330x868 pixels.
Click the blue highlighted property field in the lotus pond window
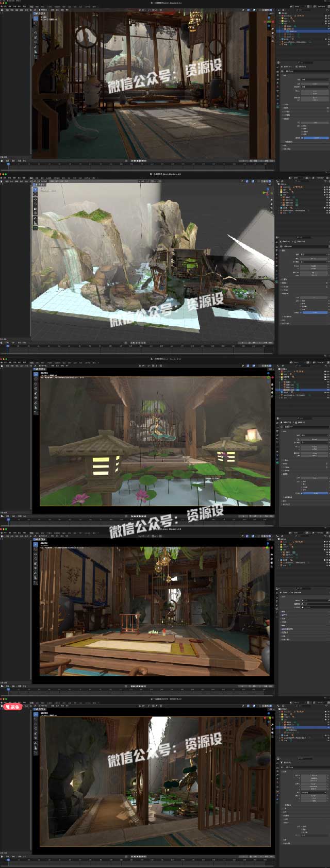[x=315, y=493]
